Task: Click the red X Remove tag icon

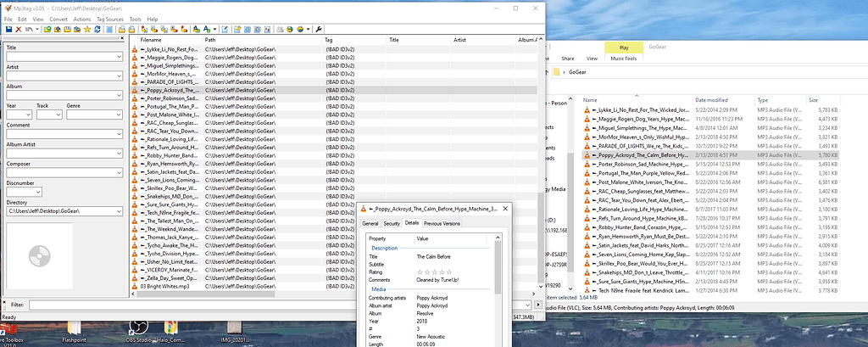Action: (x=19, y=29)
